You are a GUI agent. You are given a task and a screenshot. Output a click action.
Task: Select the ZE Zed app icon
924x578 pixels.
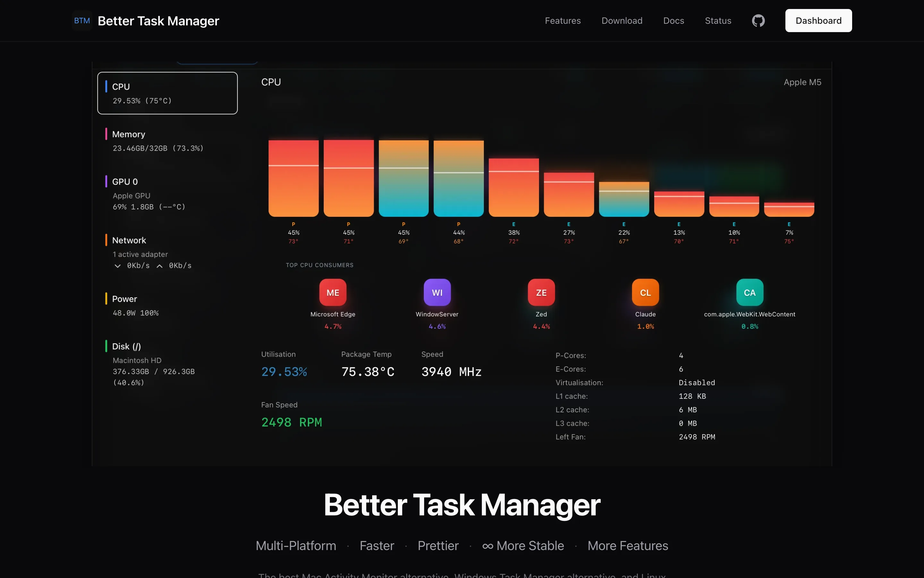(x=542, y=293)
